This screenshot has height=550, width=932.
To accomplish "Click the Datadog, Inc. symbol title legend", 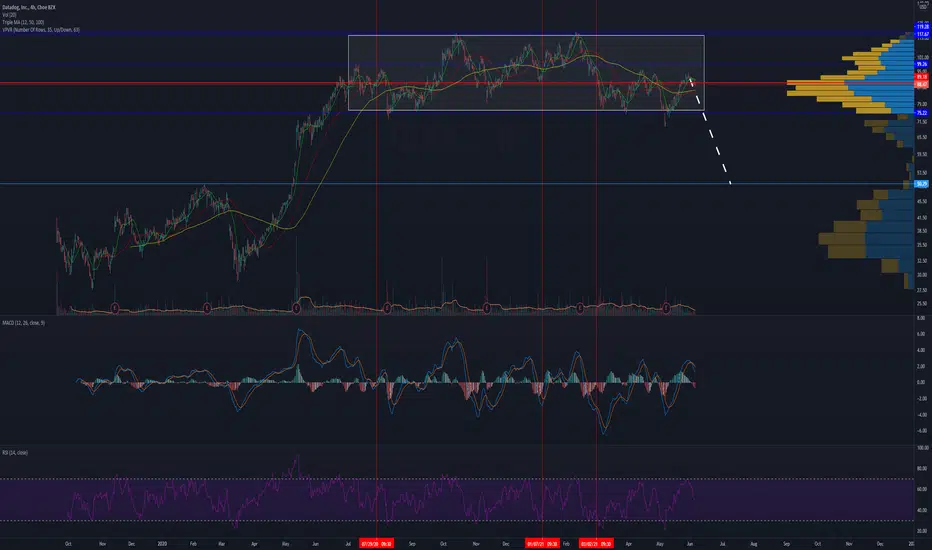I will pyautogui.click(x=29, y=7).
